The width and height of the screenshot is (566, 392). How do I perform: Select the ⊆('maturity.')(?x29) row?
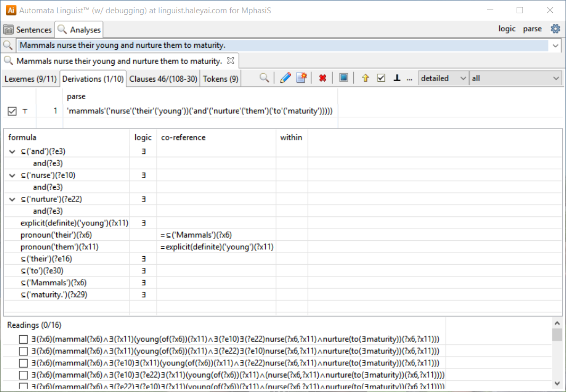(x=54, y=294)
